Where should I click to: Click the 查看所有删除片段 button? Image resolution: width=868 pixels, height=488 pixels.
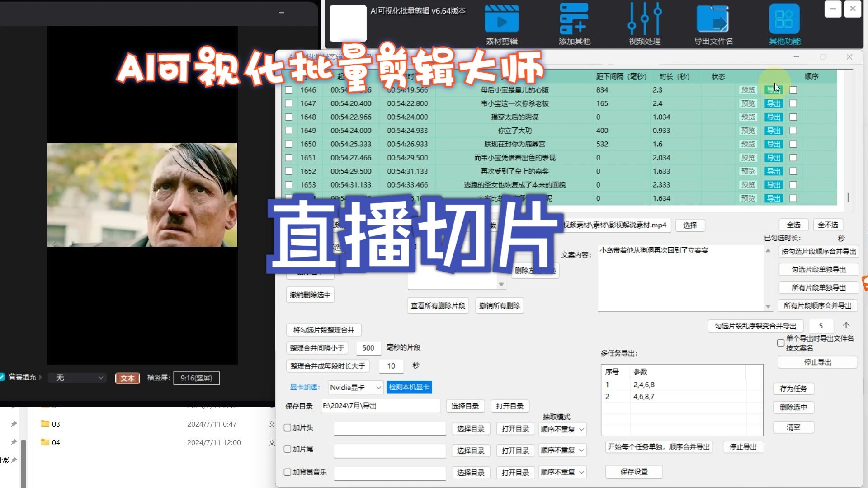[x=438, y=306]
